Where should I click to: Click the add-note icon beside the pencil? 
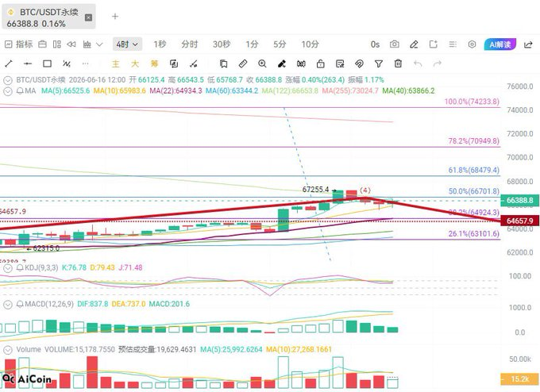pyautogui.click(x=434, y=44)
